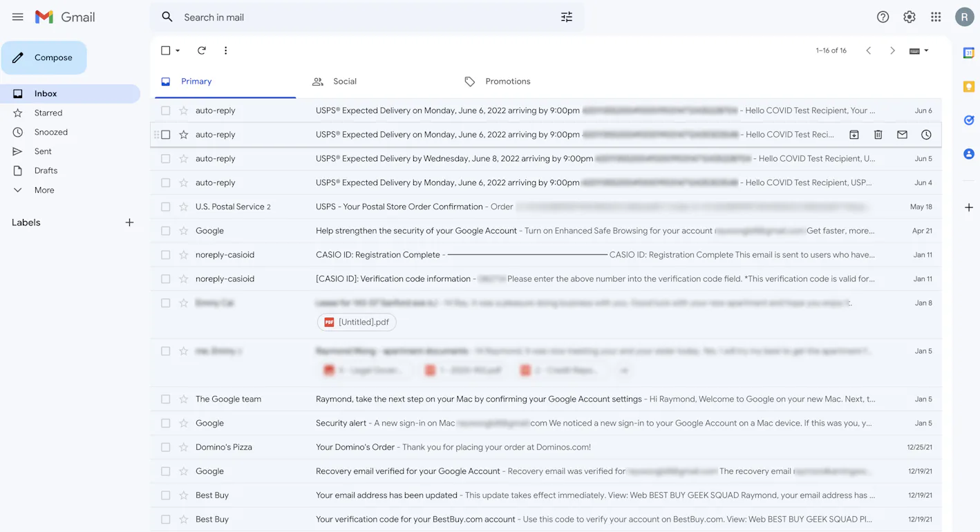Switch to the Social tab
This screenshot has width=980, height=532.
(x=344, y=81)
